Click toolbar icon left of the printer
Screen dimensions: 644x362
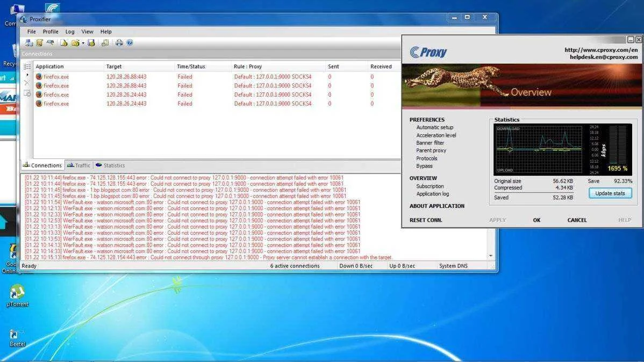tap(105, 42)
